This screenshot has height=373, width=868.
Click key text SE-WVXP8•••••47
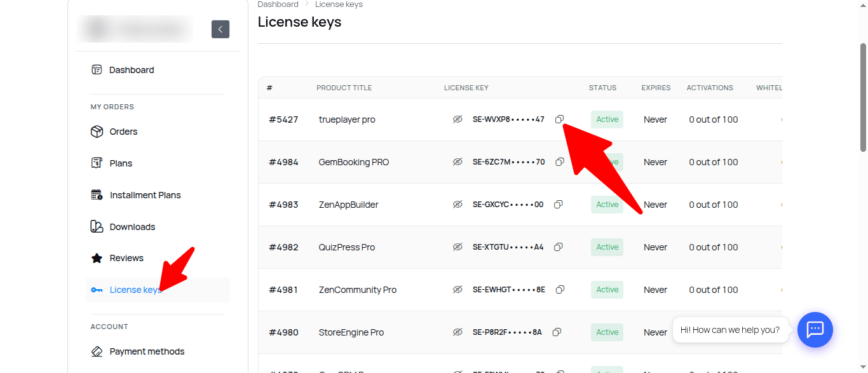[508, 119]
